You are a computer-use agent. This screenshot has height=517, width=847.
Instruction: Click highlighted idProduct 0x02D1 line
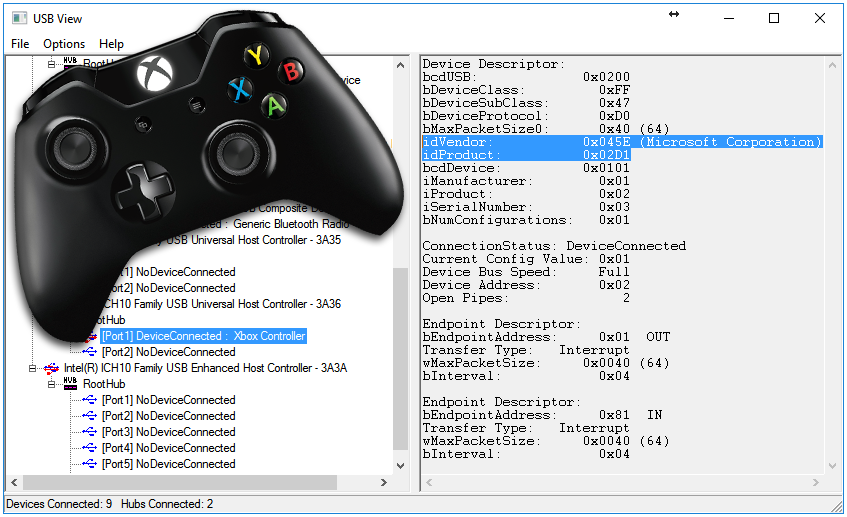[526, 155]
